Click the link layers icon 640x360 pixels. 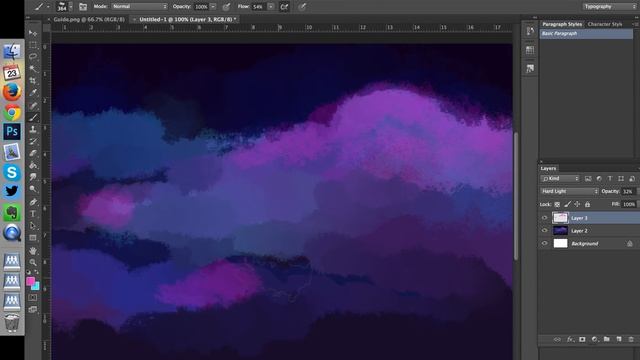click(558, 340)
